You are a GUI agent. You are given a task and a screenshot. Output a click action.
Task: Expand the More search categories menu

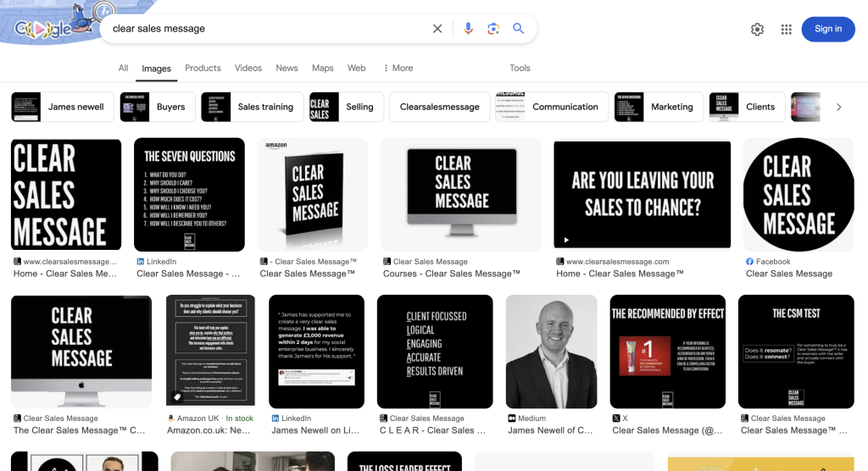[398, 68]
